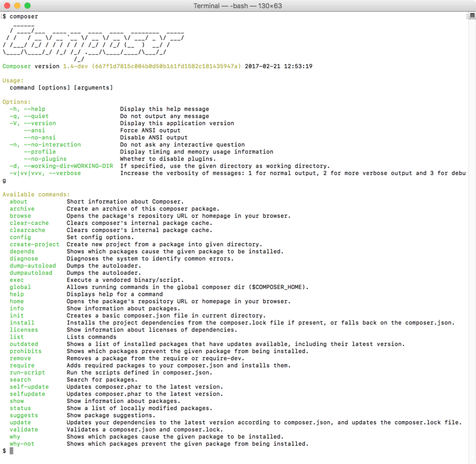Click the 'require' command name
The height and width of the screenshot is (464, 476).
click(22, 366)
